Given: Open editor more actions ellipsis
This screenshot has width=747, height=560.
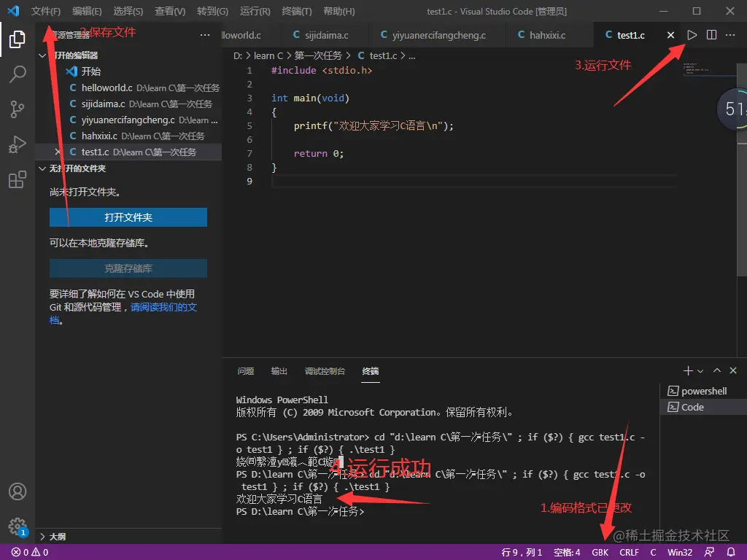Looking at the screenshot, I should [x=729, y=35].
